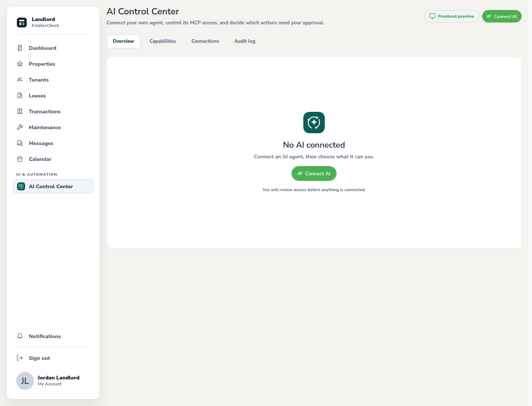Open Messages label in sidebar
Viewport: 532px width, 406px height.
(x=41, y=143)
